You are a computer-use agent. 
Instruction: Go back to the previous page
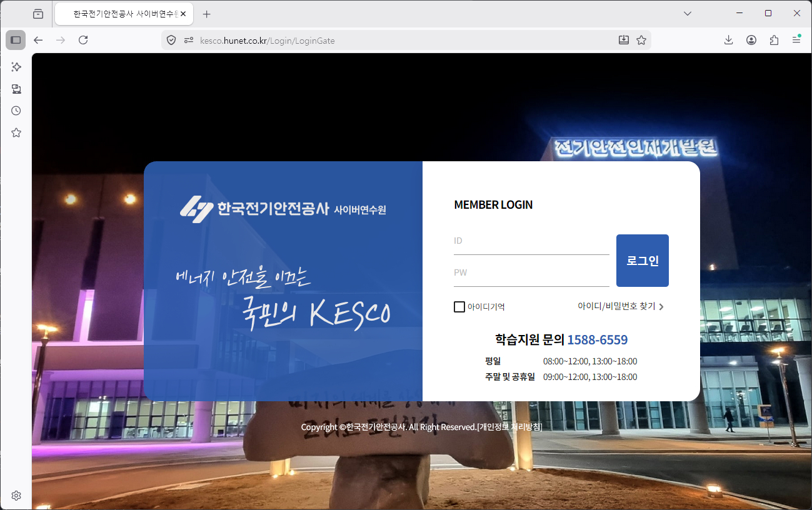pos(38,40)
